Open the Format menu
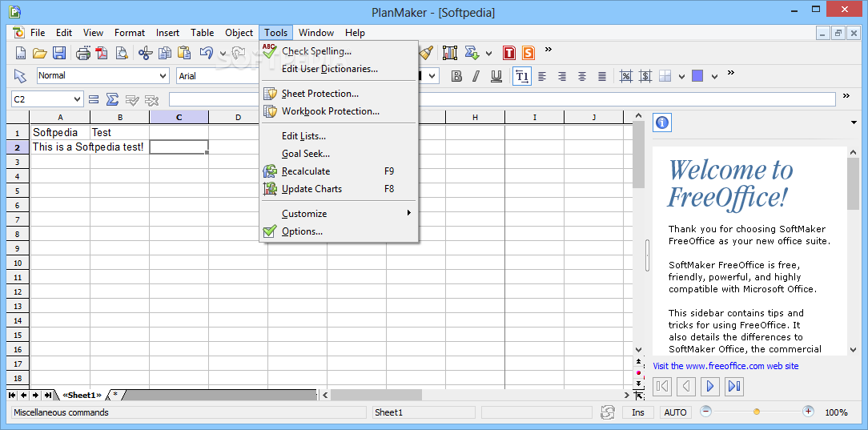The width and height of the screenshot is (868, 430). (x=130, y=33)
